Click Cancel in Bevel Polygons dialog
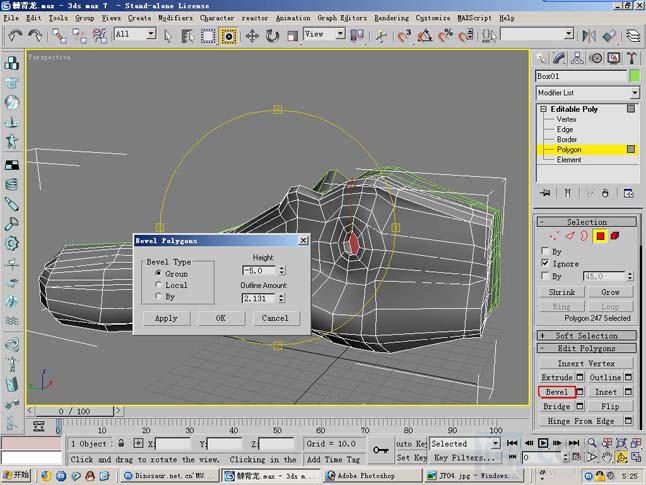 coord(275,318)
